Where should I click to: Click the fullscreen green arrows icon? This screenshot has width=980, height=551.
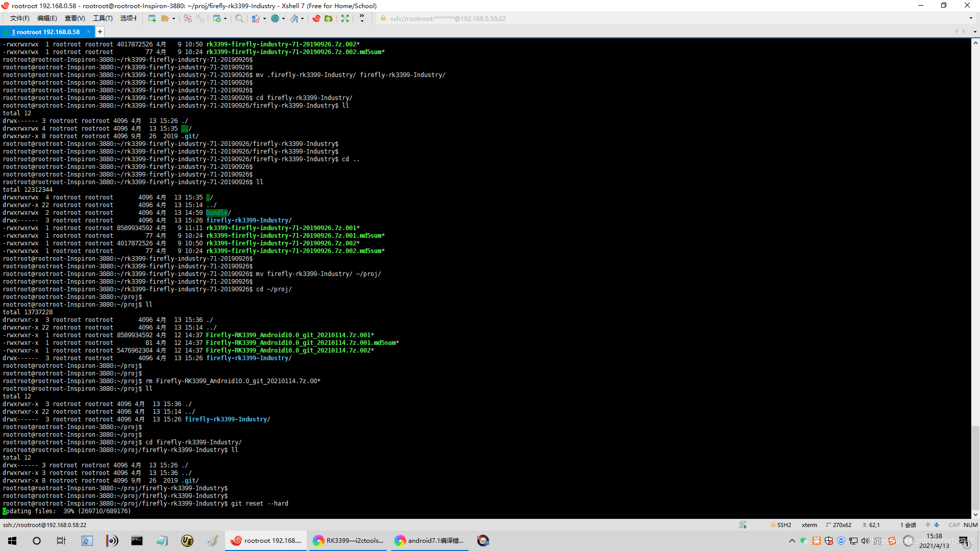(x=345, y=18)
